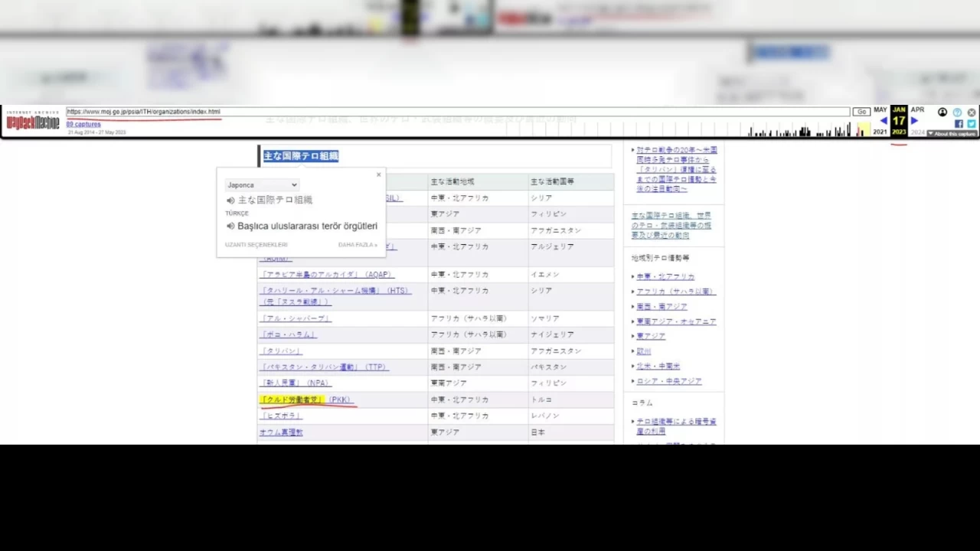980x551 pixels.
Task: Open sidebar アフリカ(サハラ以南) region link
Action: 675,292
